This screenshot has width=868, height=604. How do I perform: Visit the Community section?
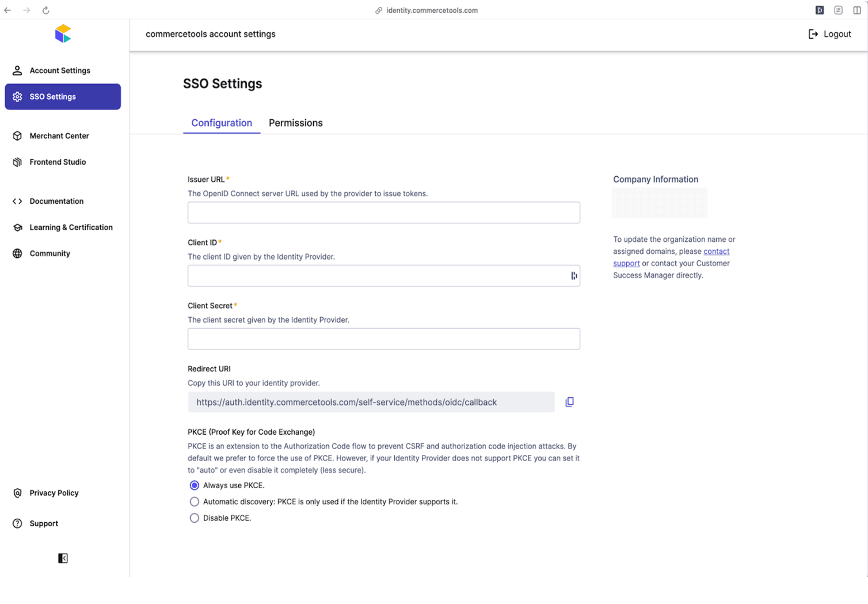50,253
